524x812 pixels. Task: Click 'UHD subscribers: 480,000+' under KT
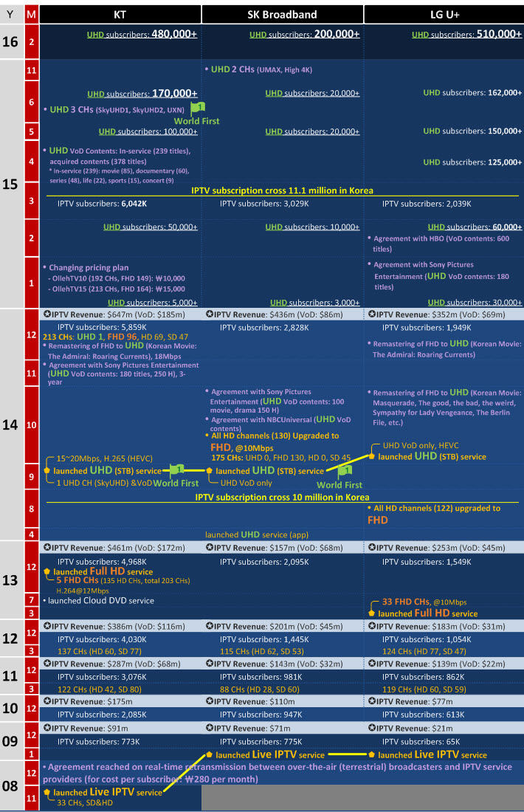(142, 34)
